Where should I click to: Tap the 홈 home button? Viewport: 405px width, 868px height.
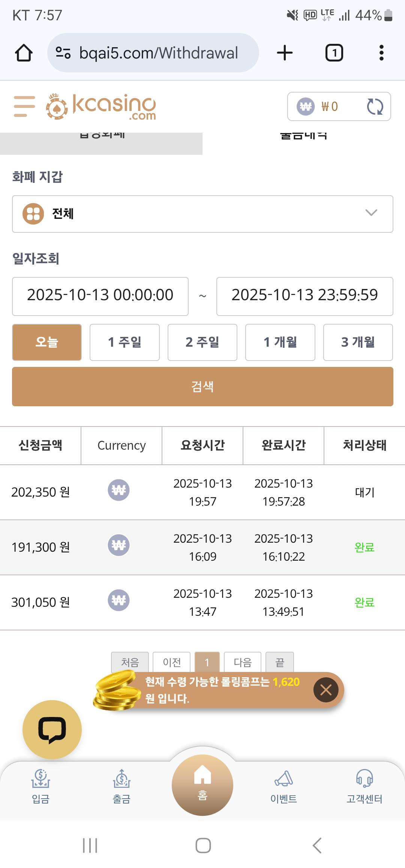tap(202, 784)
